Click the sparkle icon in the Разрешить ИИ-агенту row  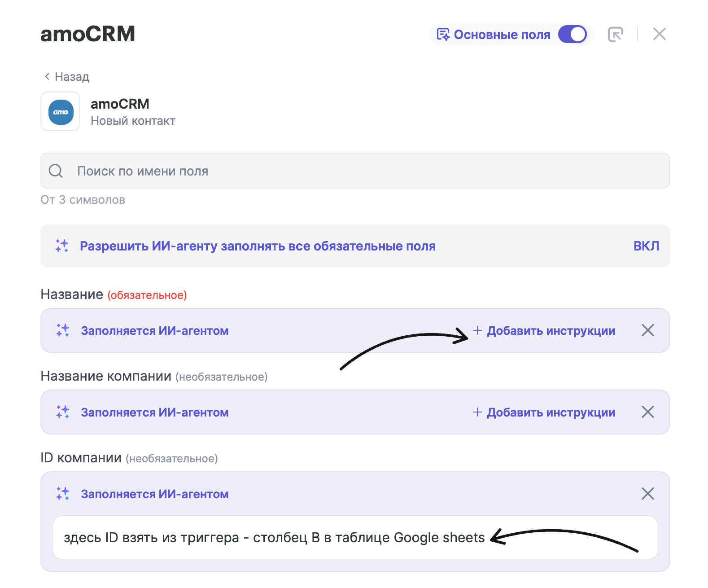click(x=62, y=246)
